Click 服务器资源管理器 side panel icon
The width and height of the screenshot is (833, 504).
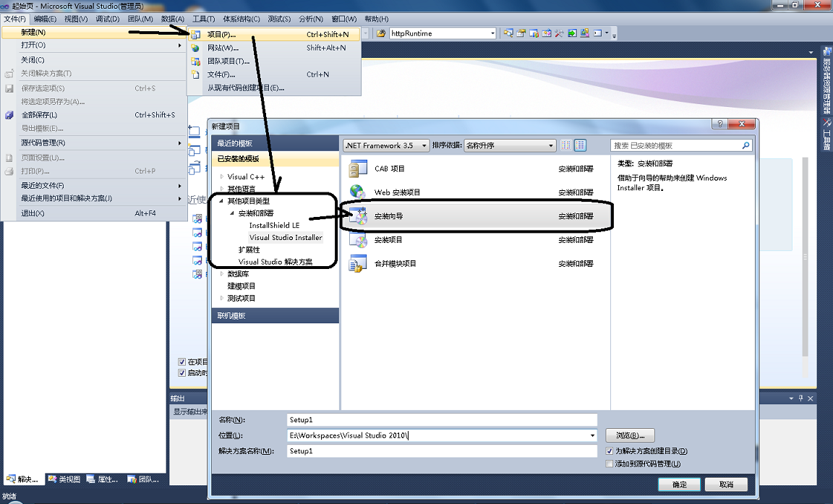[826, 51]
